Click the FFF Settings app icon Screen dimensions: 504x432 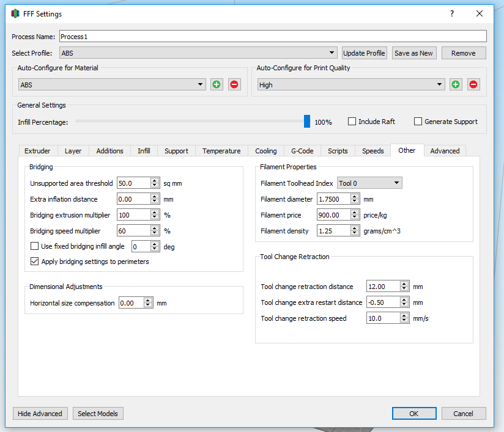click(x=15, y=13)
